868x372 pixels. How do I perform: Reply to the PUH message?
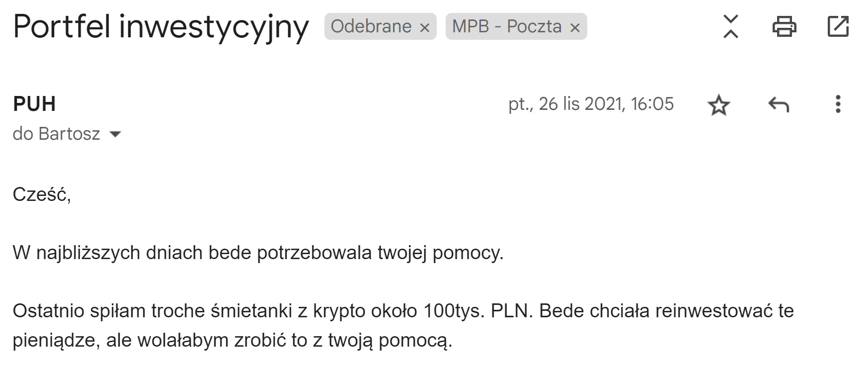(x=778, y=104)
